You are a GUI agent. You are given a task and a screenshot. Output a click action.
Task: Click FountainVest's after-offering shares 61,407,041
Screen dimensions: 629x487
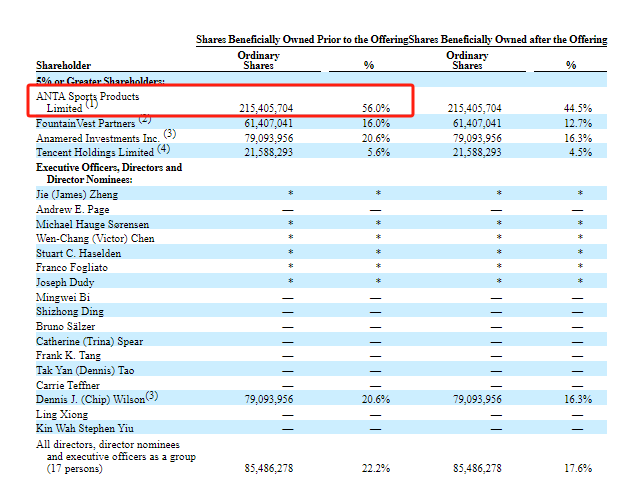[x=477, y=123]
